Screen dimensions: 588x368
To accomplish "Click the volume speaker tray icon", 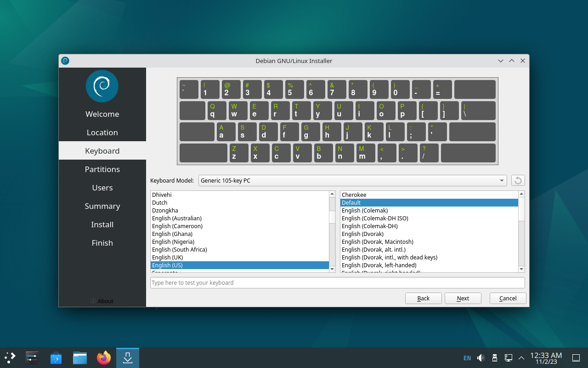I will (x=481, y=358).
